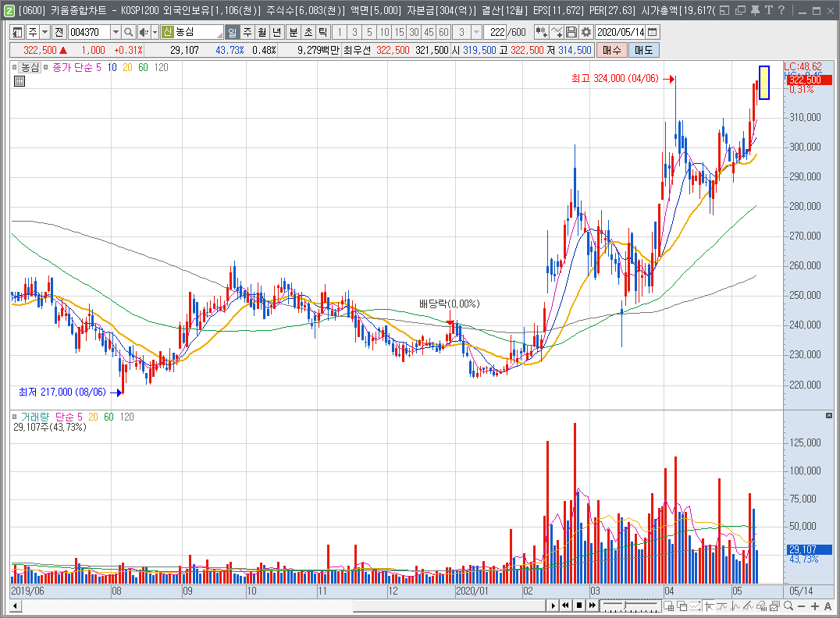This screenshot has height=618, width=840.
Task: Click the overlapping windows icon at the bottom
Action: pos(682,606)
